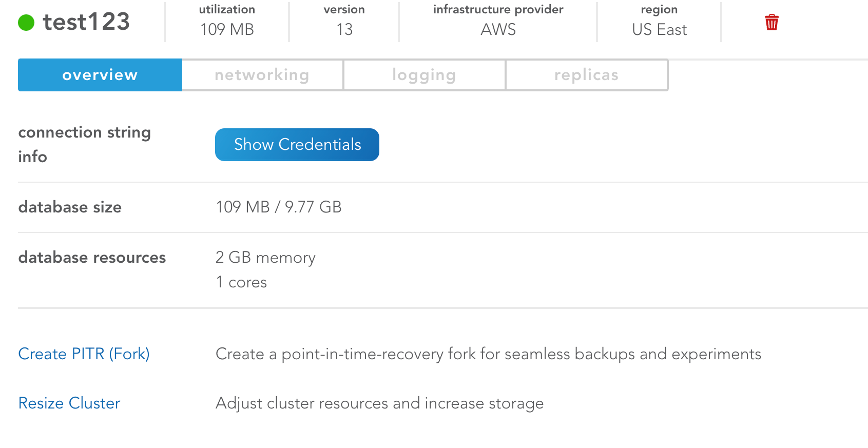Click the version 13 stat

point(344,29)
